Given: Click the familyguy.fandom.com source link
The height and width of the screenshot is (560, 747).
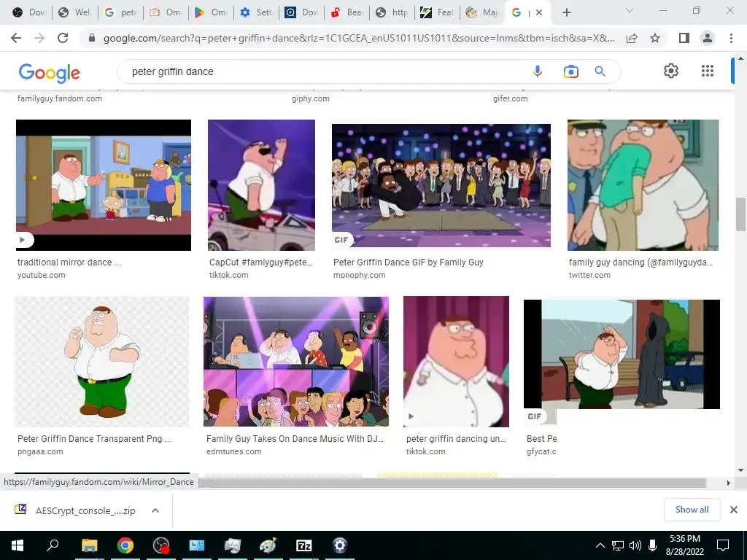Looking at the screenshot, I should 60,98.
